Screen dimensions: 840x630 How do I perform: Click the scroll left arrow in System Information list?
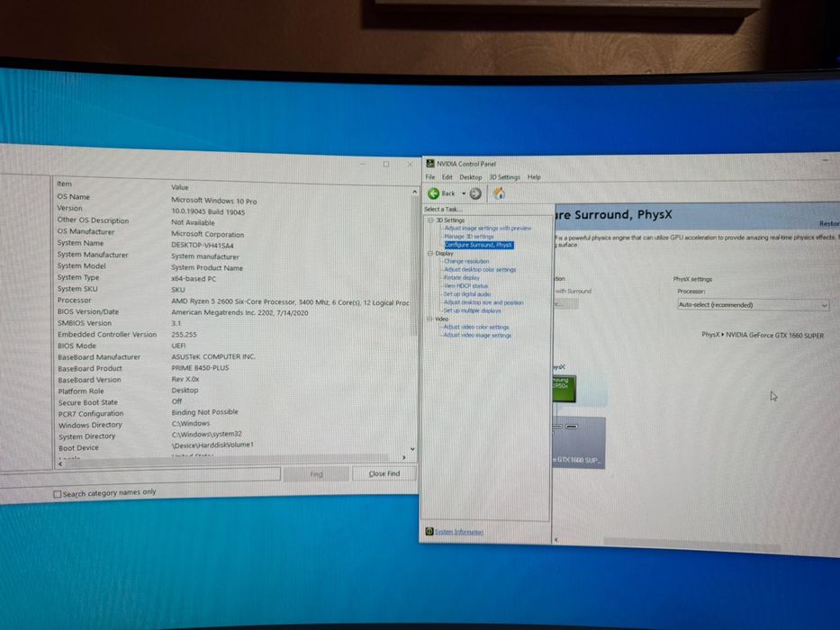[x=60, y=463]
